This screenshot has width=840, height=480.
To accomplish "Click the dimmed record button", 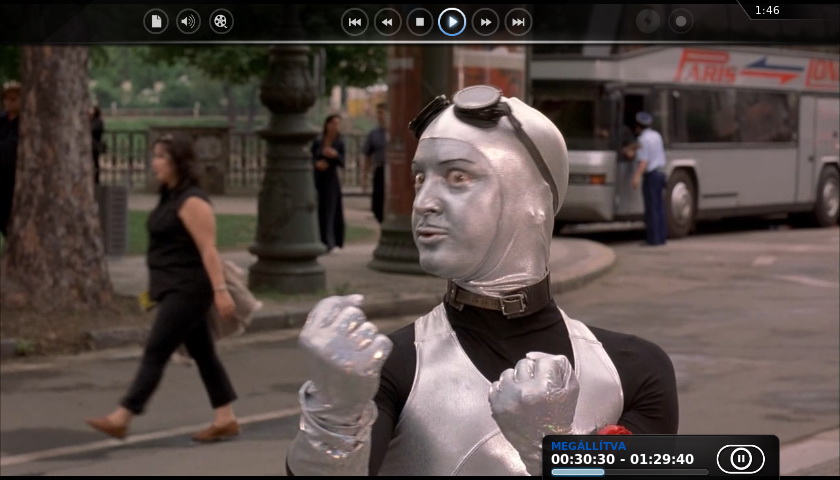I will point(681,21).
